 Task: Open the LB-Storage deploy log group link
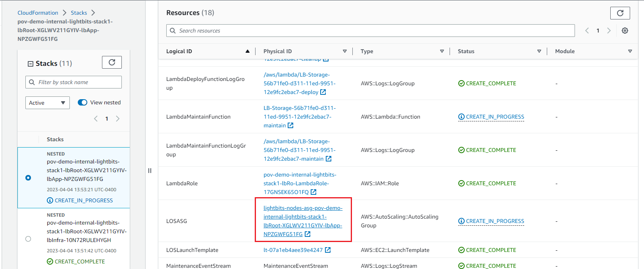click(300, 83)
